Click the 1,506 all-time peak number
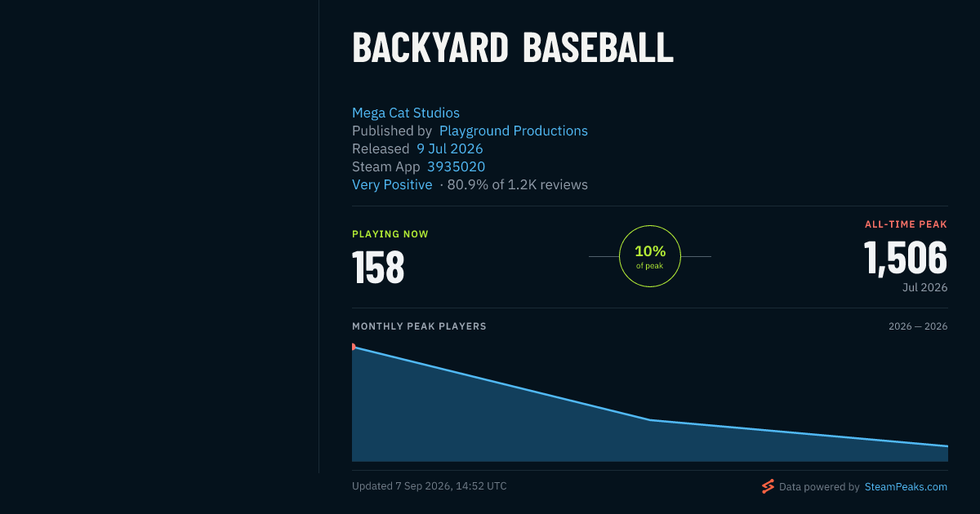Viewport: 980px width, 514px height. point(906,258)
